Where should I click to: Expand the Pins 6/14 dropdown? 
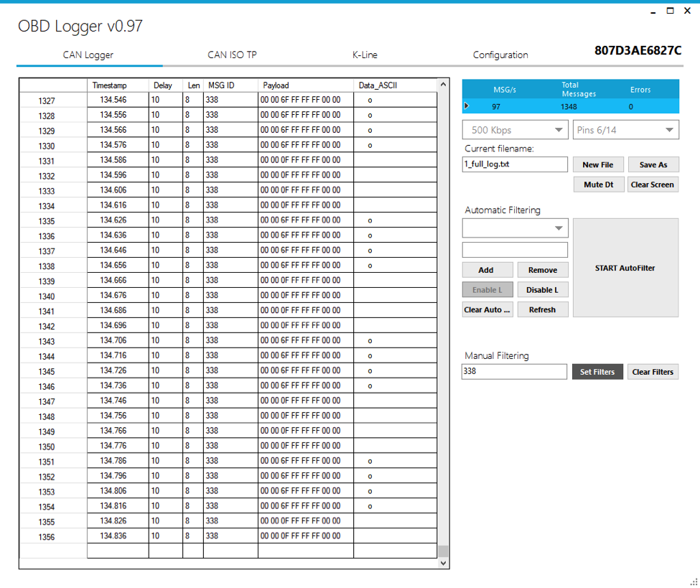(x=626, y=130)
